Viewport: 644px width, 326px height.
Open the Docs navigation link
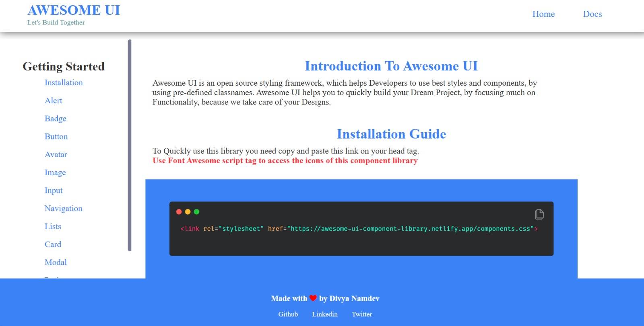point(592,14)
